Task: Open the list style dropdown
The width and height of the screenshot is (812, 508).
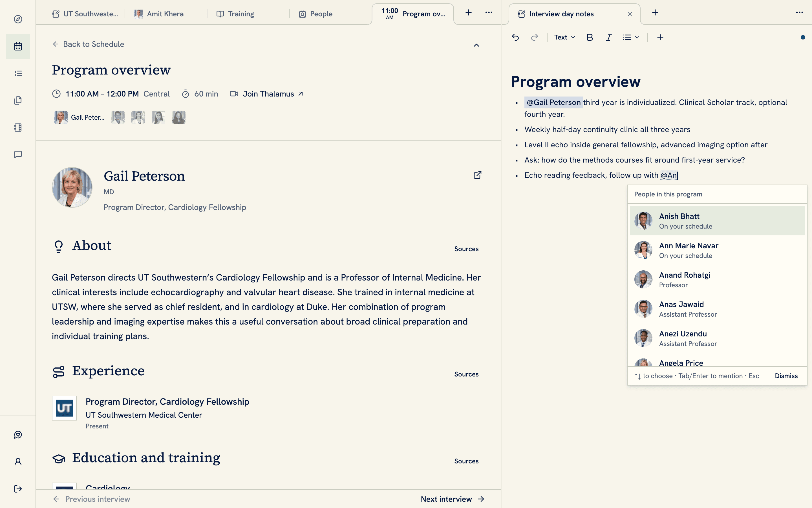Action: (631, 37)
